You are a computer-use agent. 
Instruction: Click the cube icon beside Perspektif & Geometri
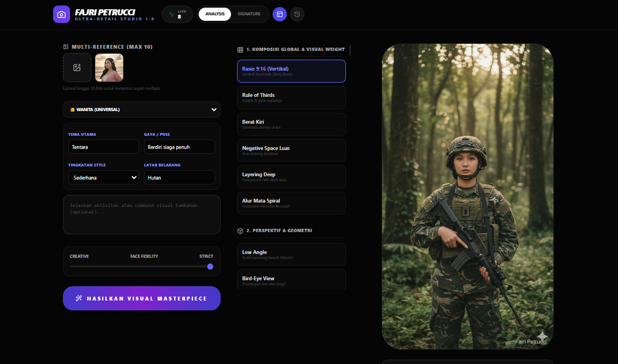tap(240, 231)
